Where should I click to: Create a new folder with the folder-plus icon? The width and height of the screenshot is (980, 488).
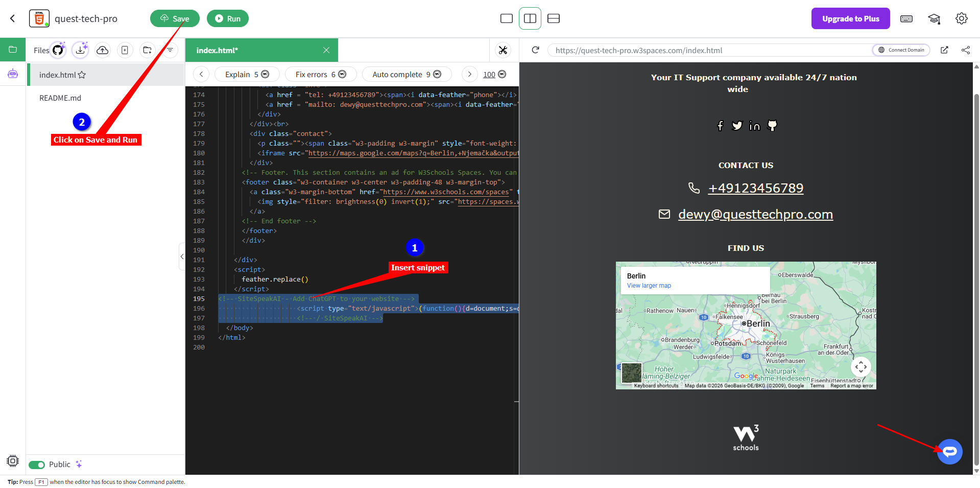click(147, 50)
